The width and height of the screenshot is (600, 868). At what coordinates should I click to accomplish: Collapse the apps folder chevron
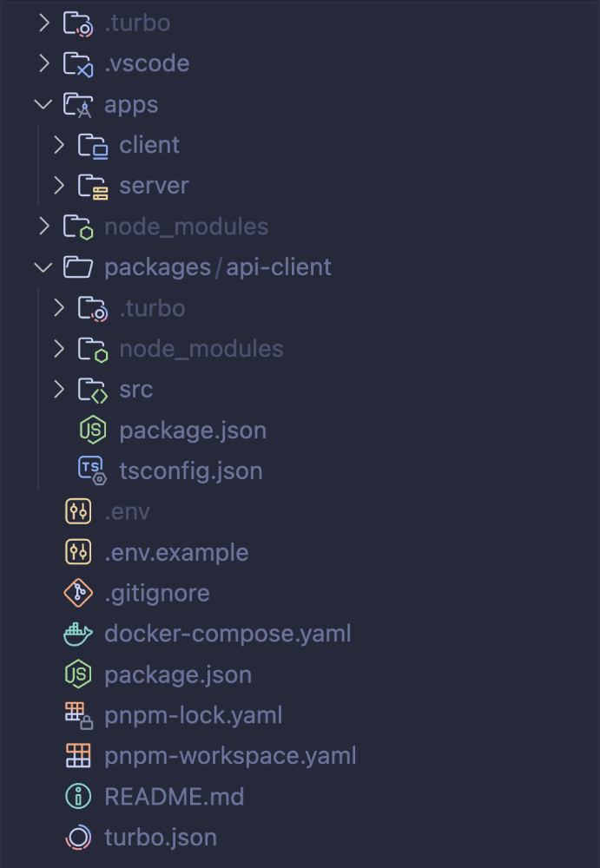(x=43, y=104)
